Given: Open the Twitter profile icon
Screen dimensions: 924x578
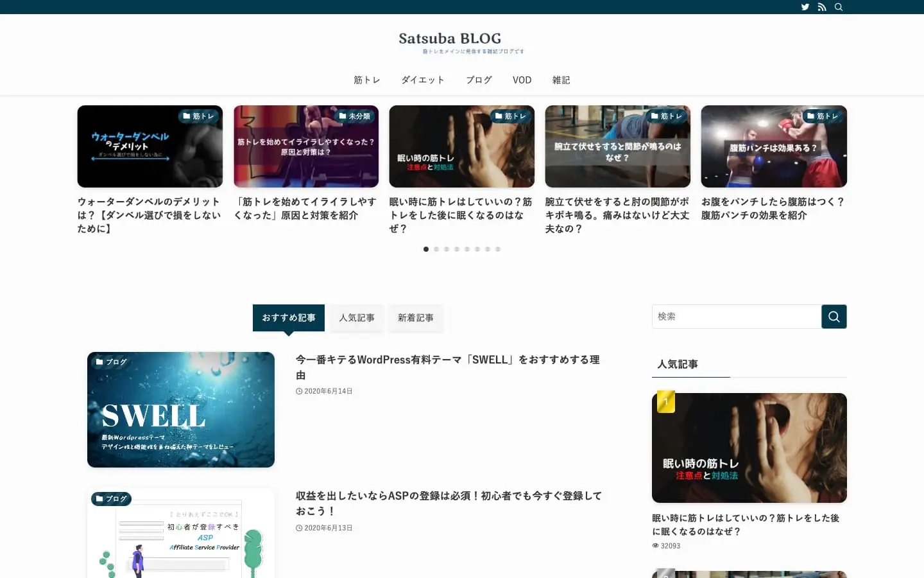Looking at the screenshot, I should click(x=805, y=6).
